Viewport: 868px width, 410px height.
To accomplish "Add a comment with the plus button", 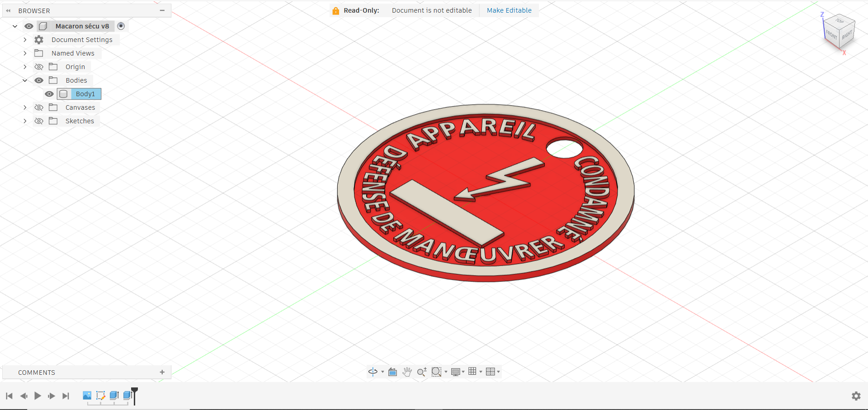I will pos(162,372).
